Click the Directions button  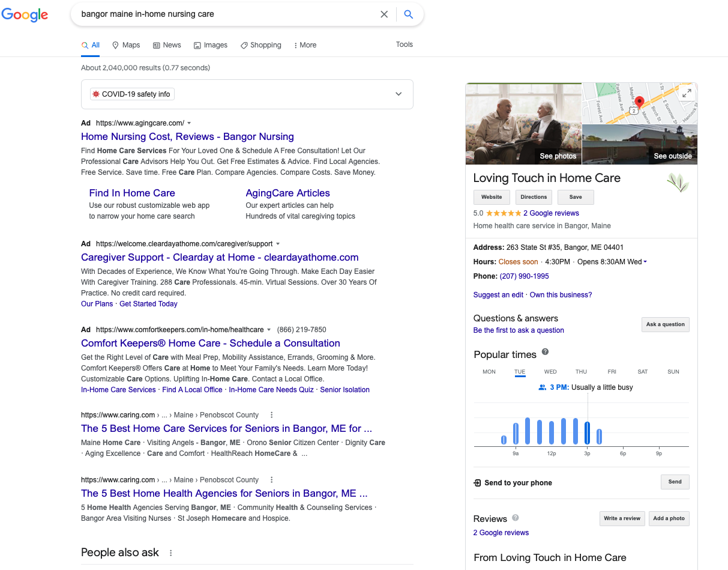(534, 197)
